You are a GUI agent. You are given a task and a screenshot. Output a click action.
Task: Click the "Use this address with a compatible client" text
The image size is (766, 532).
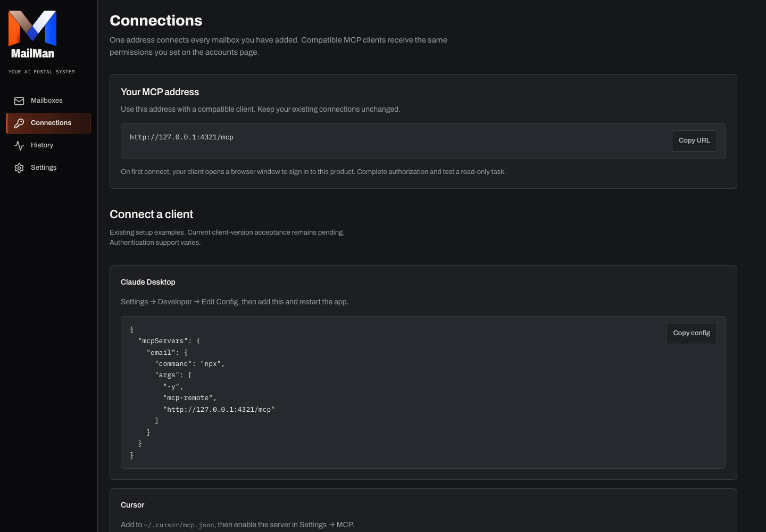pos(261,110)
